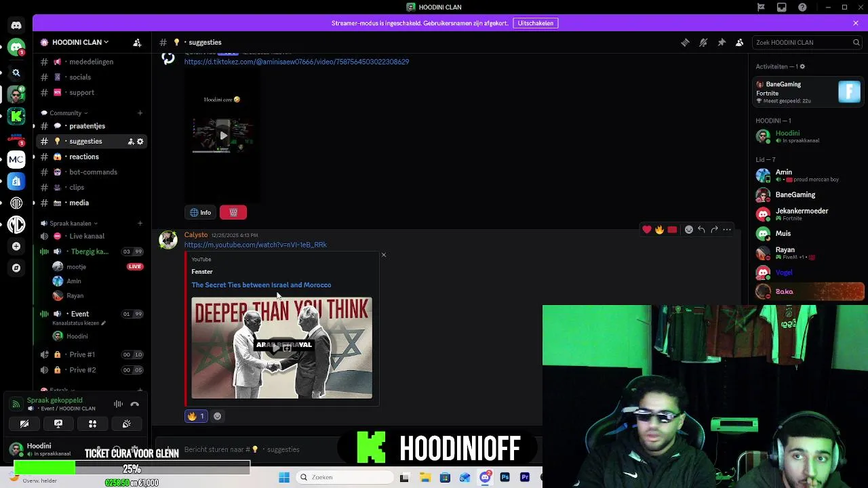
Task: Forward Calysto's message icon
Action: coord(714,230)
